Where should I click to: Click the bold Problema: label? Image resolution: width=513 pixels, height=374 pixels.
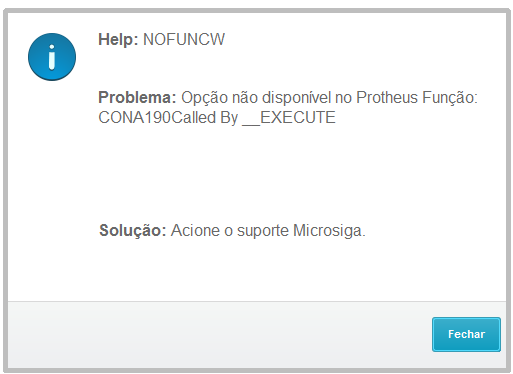[137, 98]
